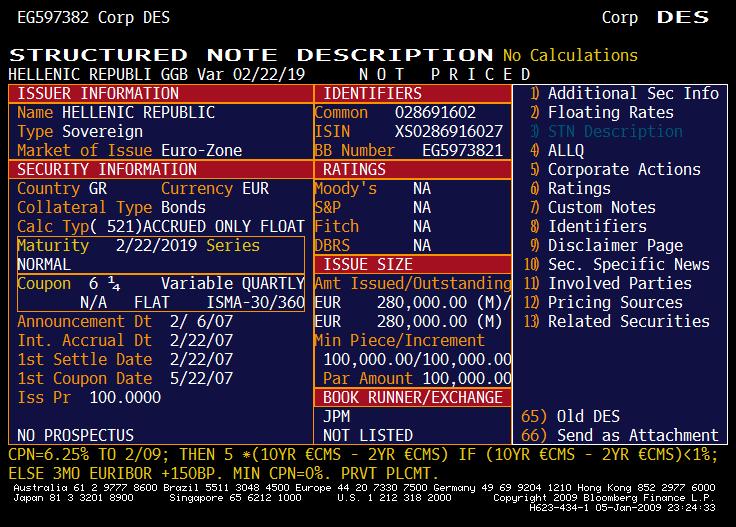Click the No Calculations notice

pos(570,55)
